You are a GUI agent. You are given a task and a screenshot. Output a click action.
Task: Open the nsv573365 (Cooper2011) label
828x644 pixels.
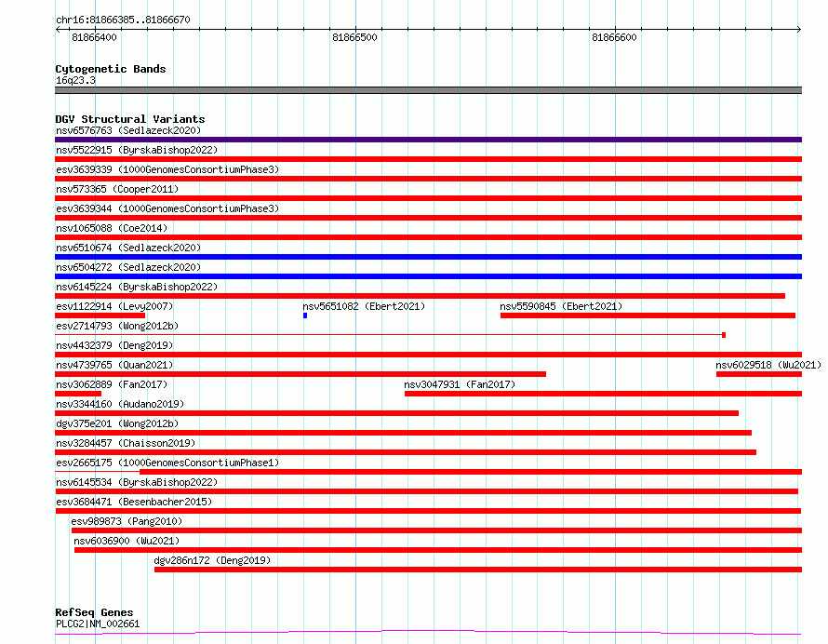point(117,189)
